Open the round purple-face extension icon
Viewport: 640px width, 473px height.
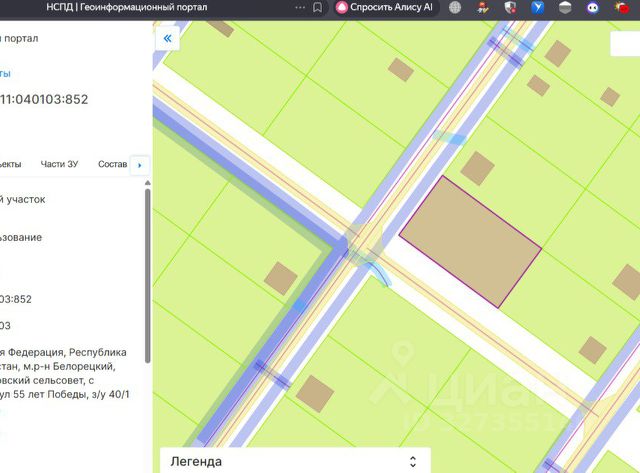click(x=593, y=7)
